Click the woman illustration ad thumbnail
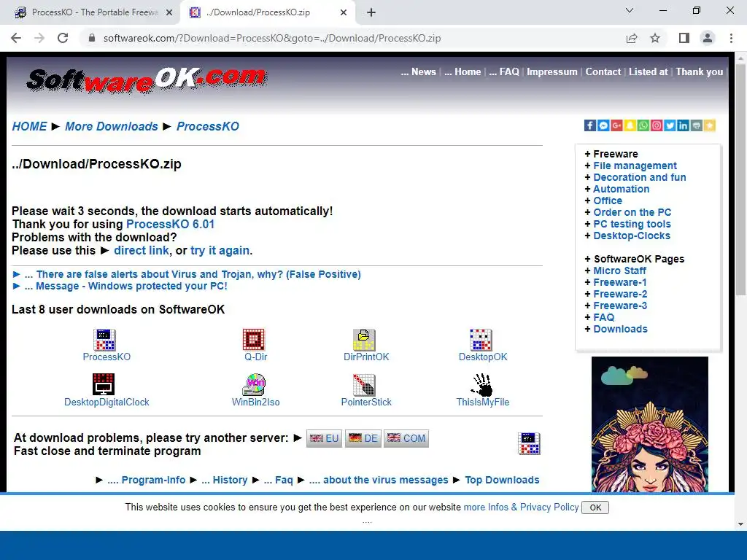Image resolution: width=747 pixels, height=560 pixels. (650, 424)
